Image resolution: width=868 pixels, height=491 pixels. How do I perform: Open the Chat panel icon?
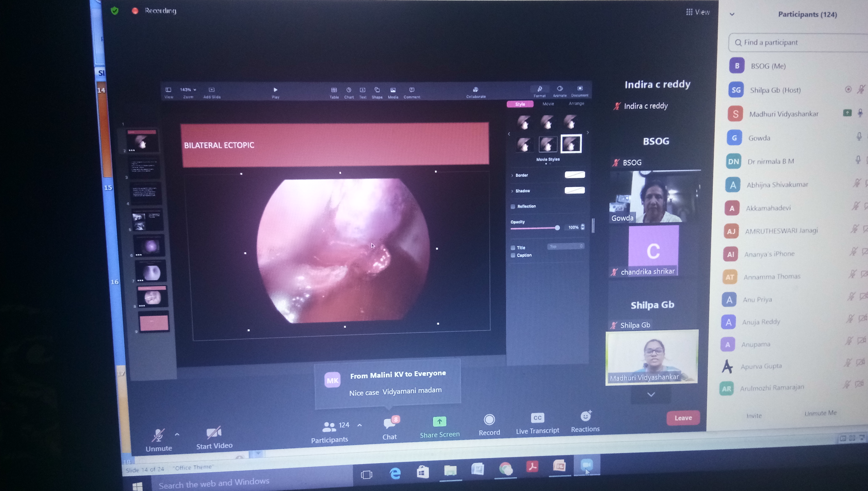click(x=389, y=423)
